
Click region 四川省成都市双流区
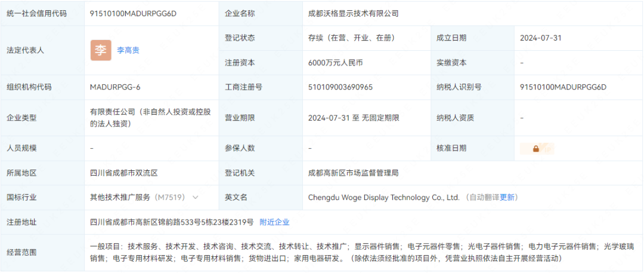click(x=124, y=173)
